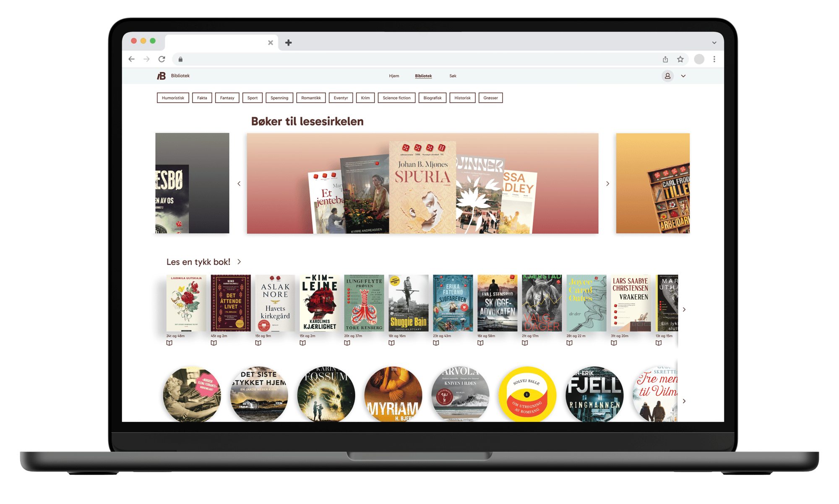Click the iB library logo

[x=162, y=75]
